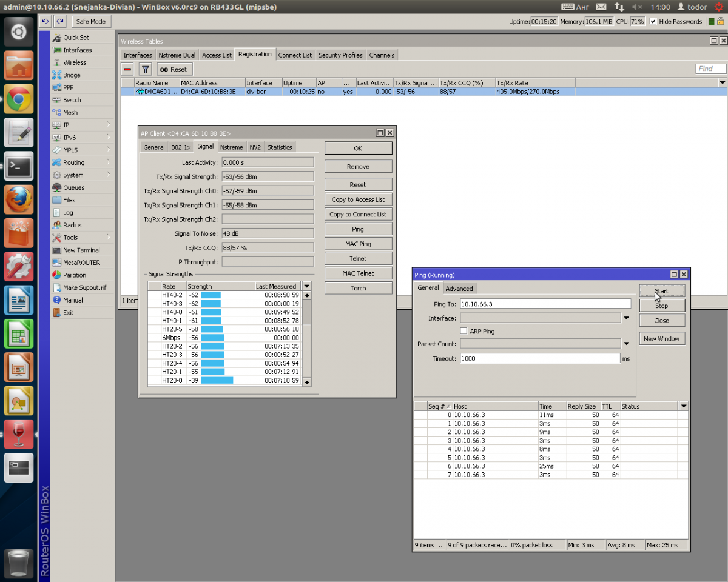Click the Ping To address field
The height and width of the screenshot is (582, 728).
545,303
